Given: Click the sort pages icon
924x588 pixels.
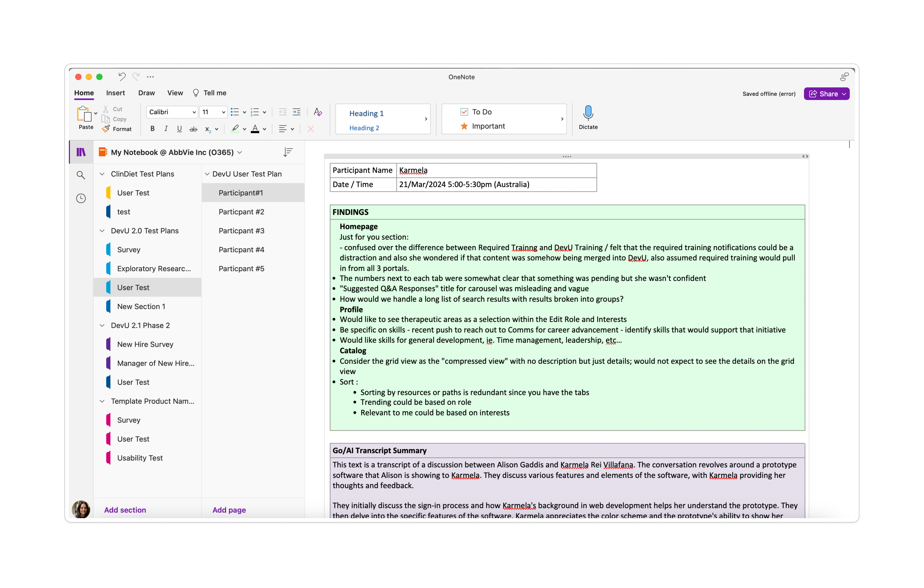Looking at the screenshot, I should click(x=288, y=152).
